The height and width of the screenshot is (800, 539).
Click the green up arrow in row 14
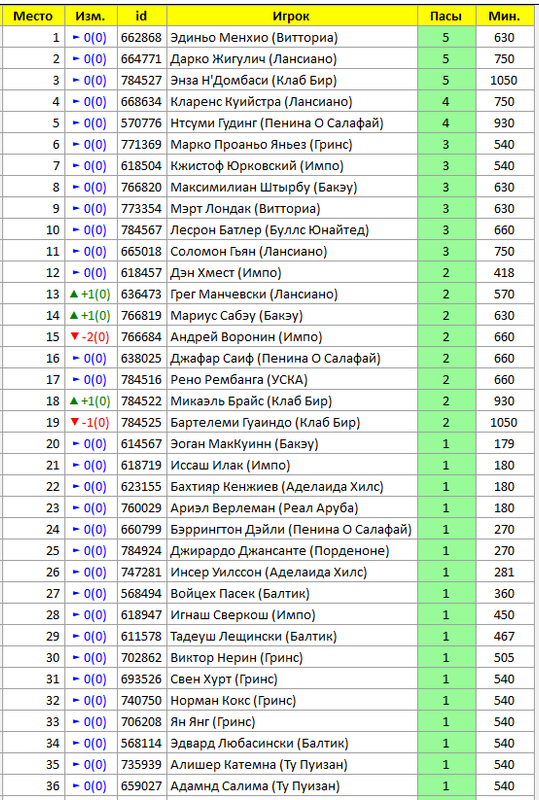pyautogui.click(x=74, y=315)
